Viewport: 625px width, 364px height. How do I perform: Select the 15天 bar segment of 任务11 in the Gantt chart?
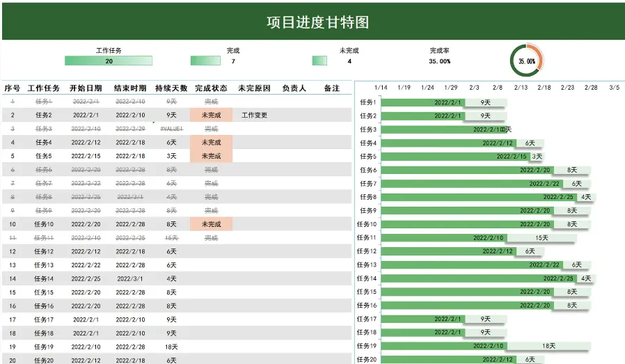point(541,237)
